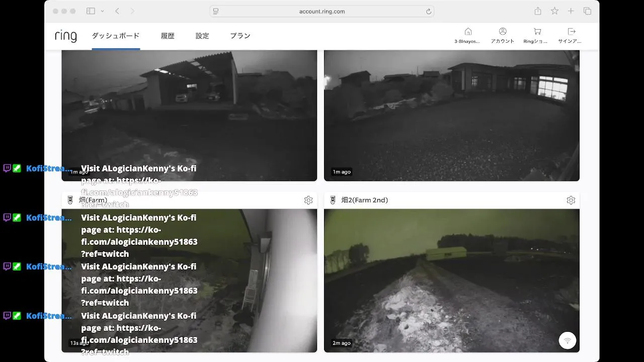Open the top-left carport camera snapshot
This screenshot has height=362, width=644.
(189, 115)
